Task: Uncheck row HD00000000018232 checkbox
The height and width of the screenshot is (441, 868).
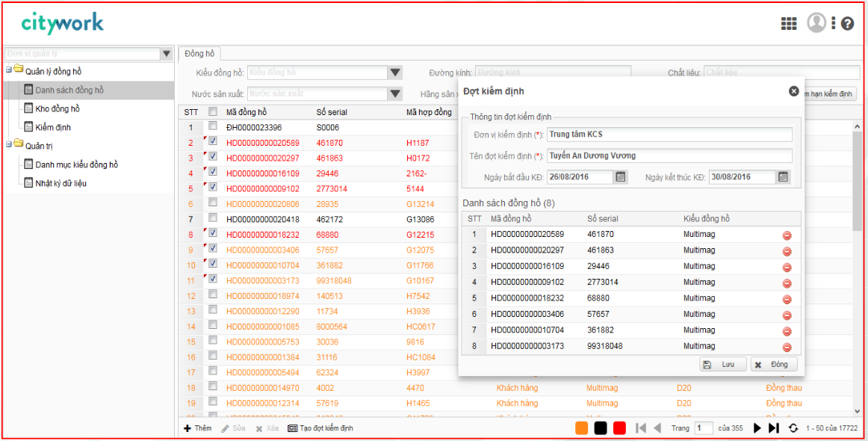Action: pos(213,233)
